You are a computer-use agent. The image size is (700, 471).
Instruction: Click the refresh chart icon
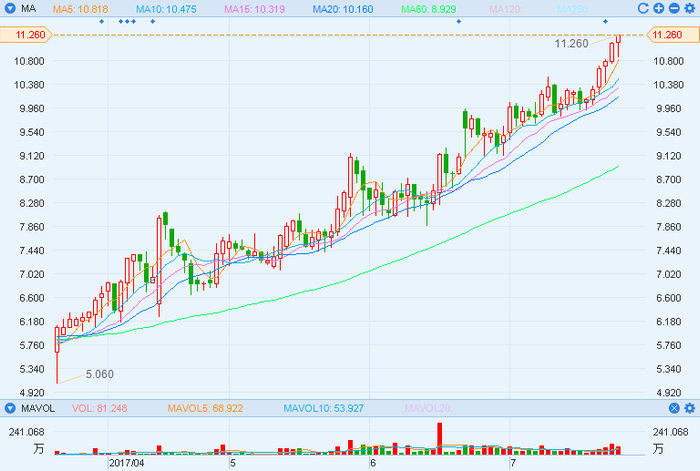(643, 8)
